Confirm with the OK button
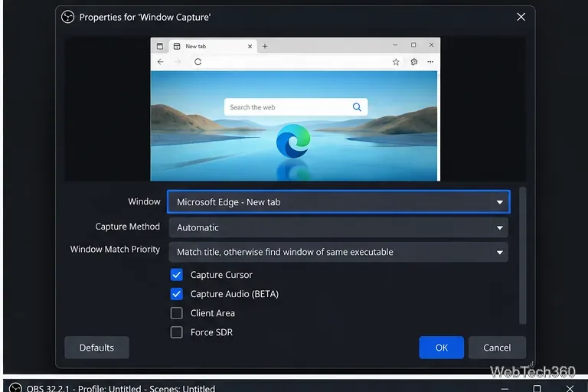588x392 pixels. [x=441, y=348]
